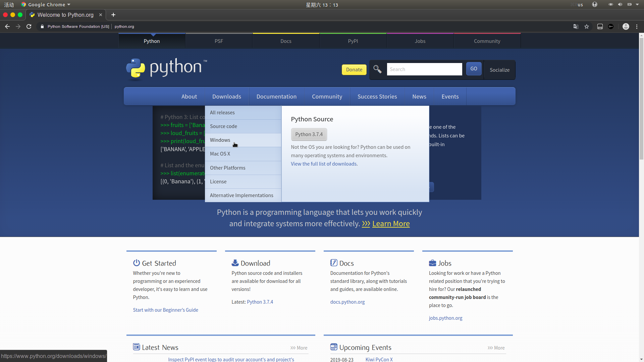Select the PSF top tab
644x362 pixels.
point(219,41)
